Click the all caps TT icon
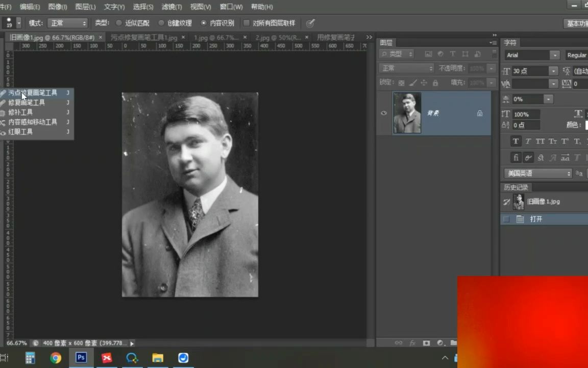 pyautogui.click(x=540, y=142)
